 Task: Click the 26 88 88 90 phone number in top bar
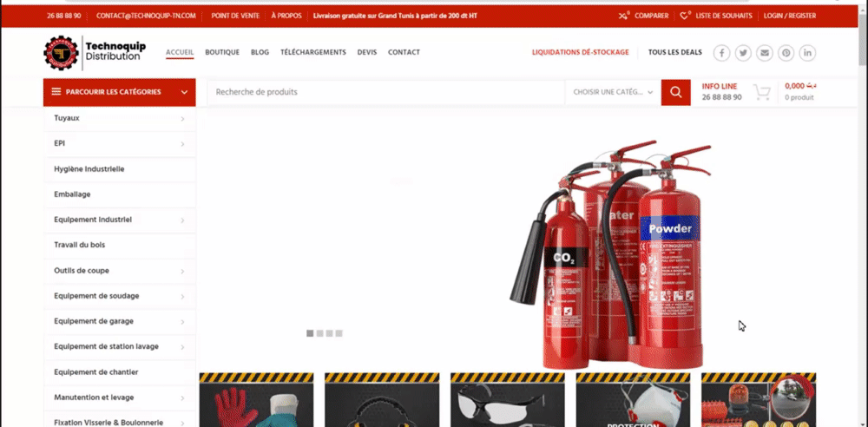click(x=63, y=16)
